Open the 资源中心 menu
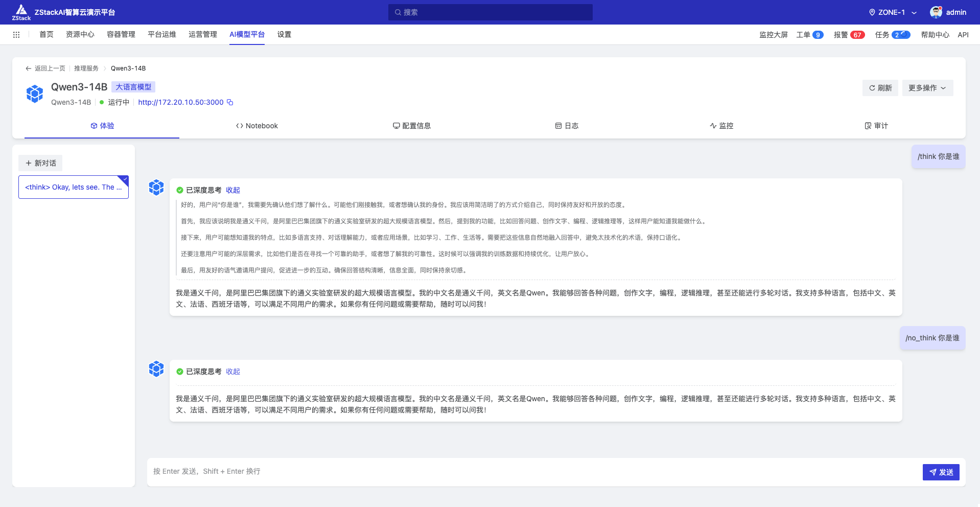 [80, 34]
